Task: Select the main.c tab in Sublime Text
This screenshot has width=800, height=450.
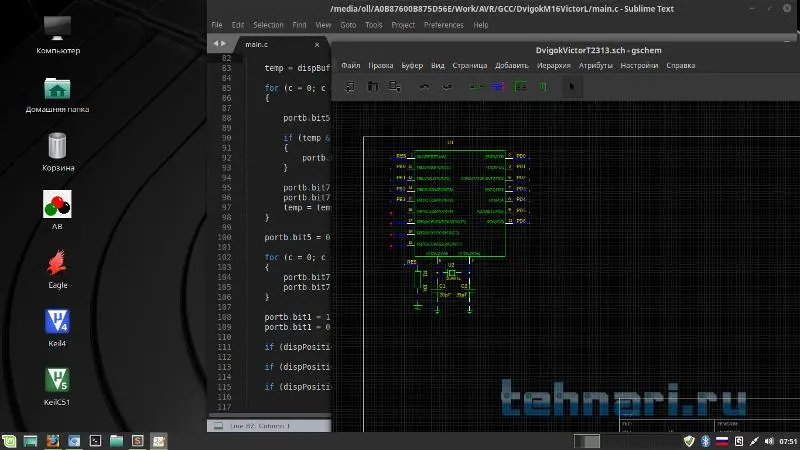Action: coord(280,44)
